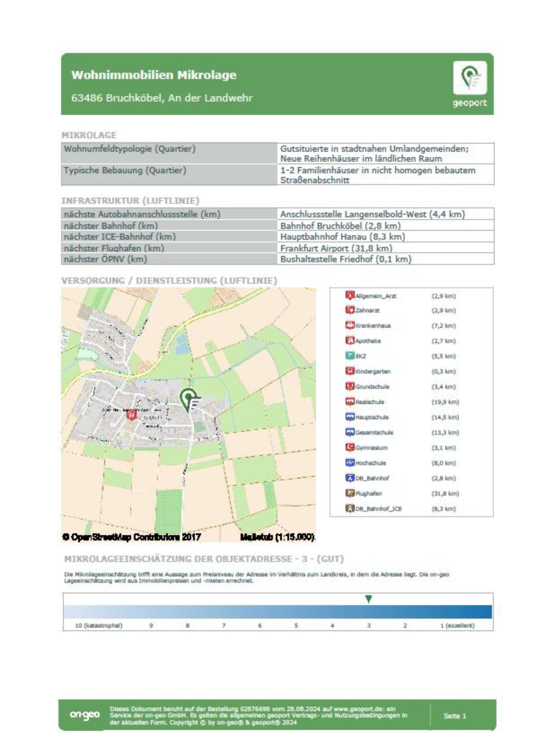Click the Krankenhaus legend icon
534x756 pixels.
[349, 325]
